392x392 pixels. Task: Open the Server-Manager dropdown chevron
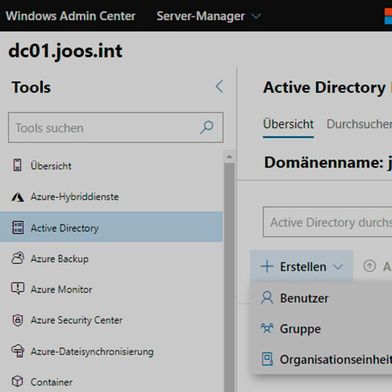click(256, 16)
